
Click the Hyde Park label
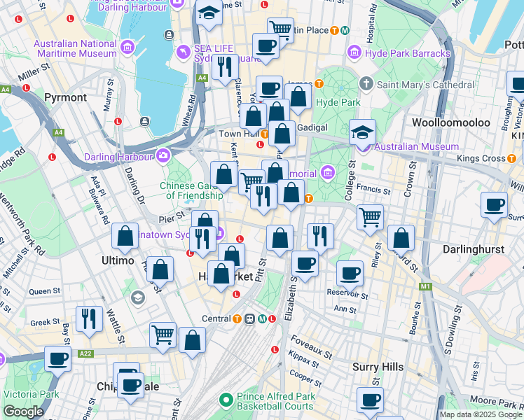[x=338, y=102]
